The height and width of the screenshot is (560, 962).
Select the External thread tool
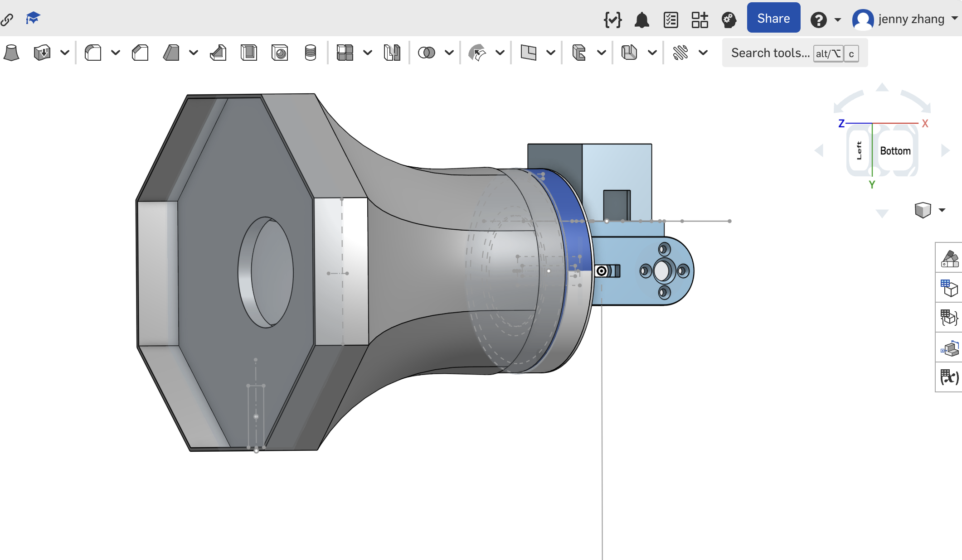tap(311, 53)
